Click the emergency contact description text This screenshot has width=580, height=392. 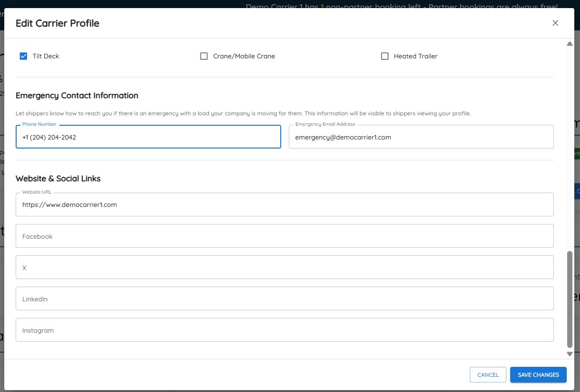(243, 113)
